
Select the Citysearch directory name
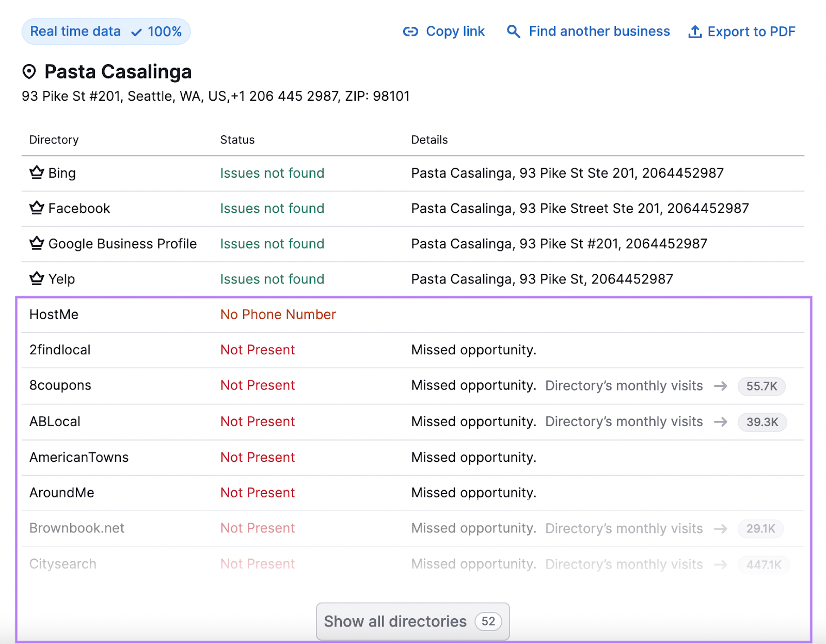coord(63,564)
